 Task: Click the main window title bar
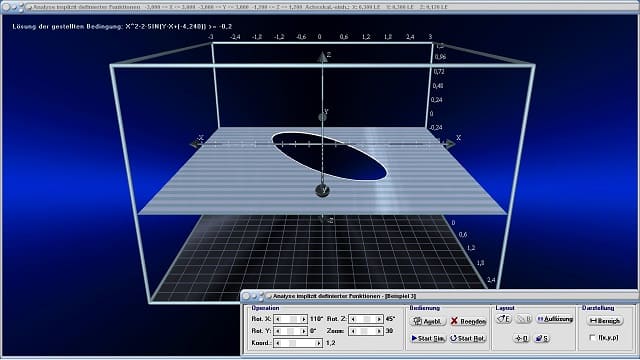click(x=320, y=7)
